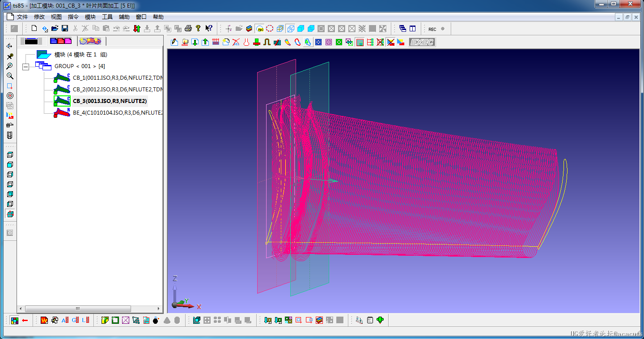The height and width of the screenshot is (339, 644).
Task: Click the Print icon
Action: point(188,29)
